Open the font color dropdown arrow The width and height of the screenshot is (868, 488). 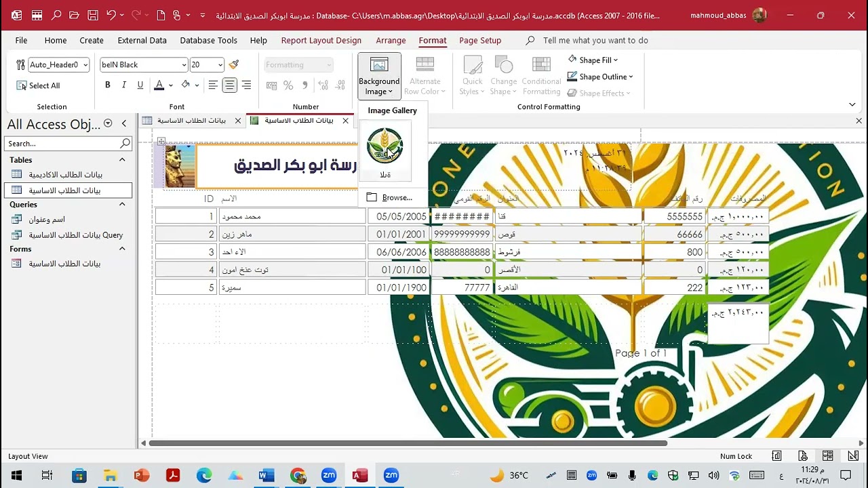coord(170,85)
